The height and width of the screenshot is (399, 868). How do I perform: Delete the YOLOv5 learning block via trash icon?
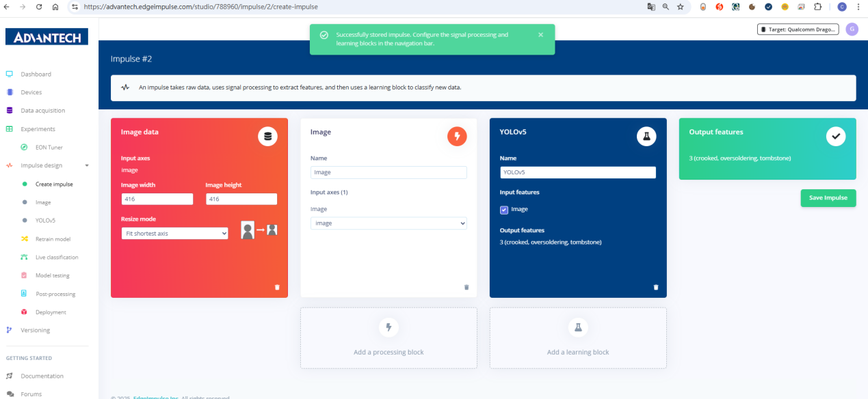tap(656, 287)
